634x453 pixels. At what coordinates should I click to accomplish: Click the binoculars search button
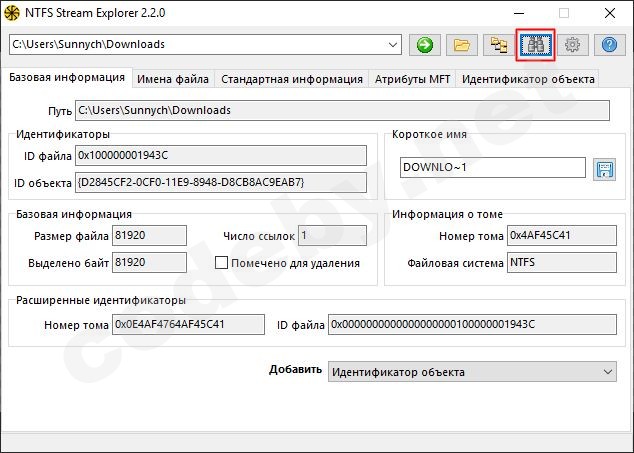coord(535,45)
